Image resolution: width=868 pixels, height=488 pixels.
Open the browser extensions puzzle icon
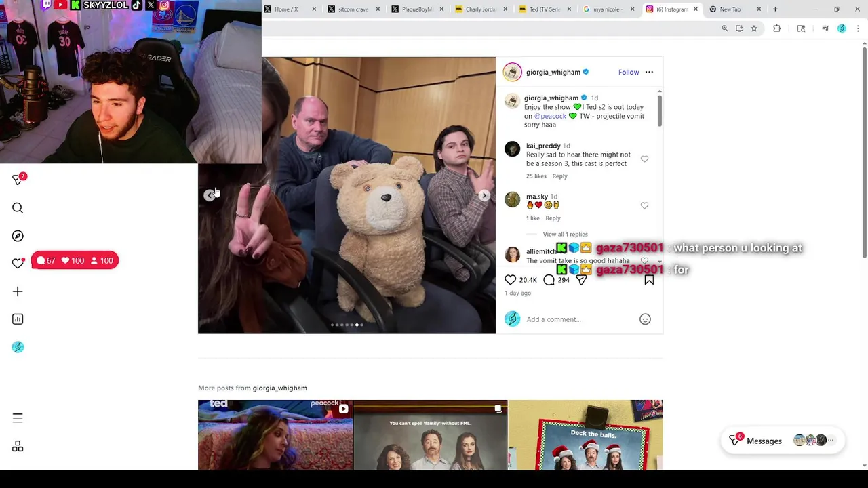777,28
